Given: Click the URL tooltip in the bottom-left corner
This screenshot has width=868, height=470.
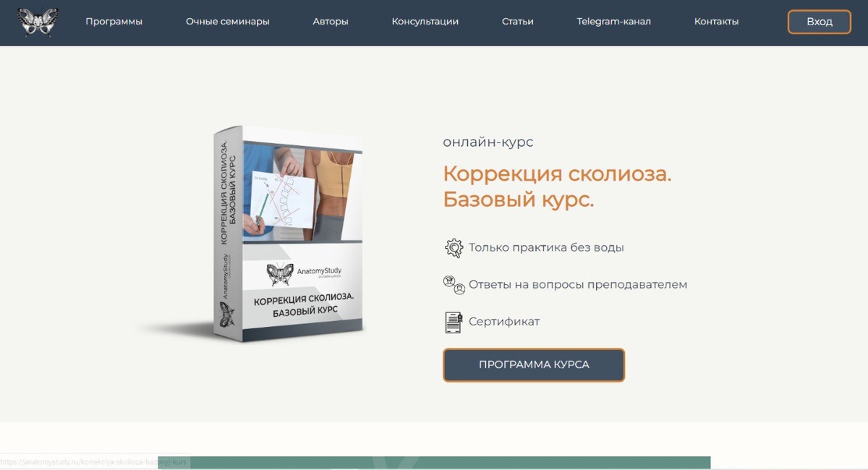Looking at the screenshot, I should coord(93,461).
